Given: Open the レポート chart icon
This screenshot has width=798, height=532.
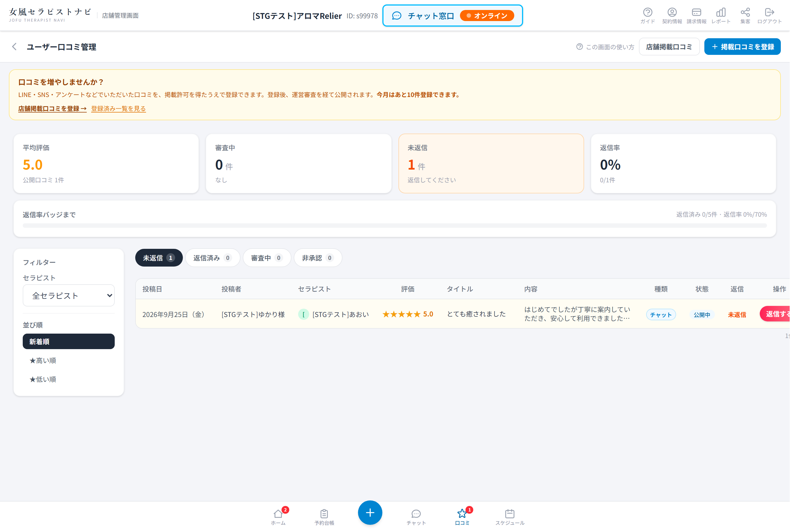Looking at the screenshot, I should [728, 16].
